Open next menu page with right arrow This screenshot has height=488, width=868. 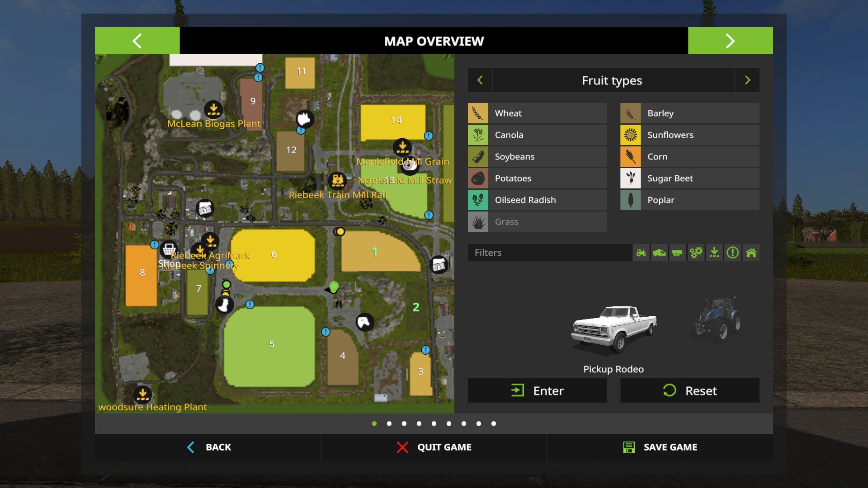tap(730, 41)
